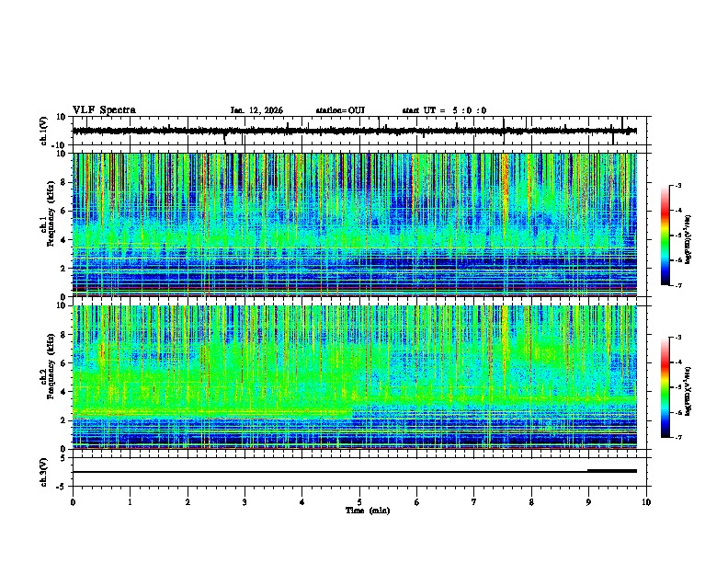The height and width of the screenshot is (563, 728).
Task: Click the "station=OUJ" header label
Action: [x=340, y=110]
